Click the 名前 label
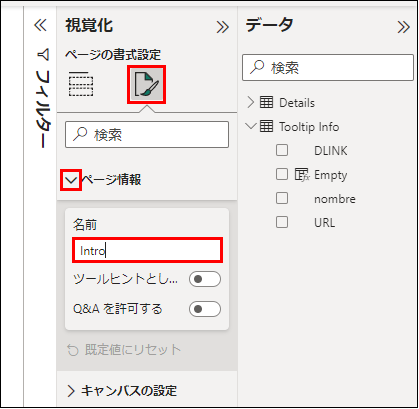Image resolution: width=419 pixels, height=409 pixels. tap(85, 225)
